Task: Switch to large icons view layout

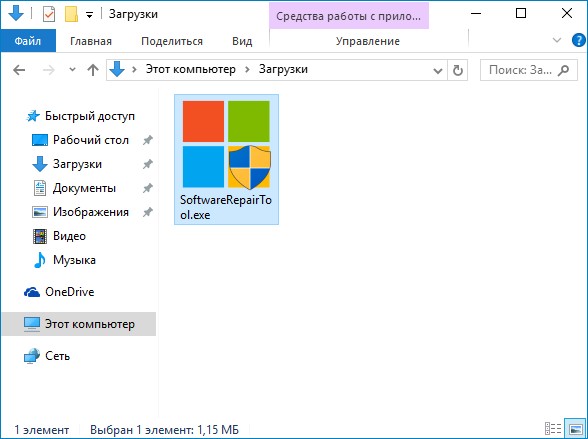Action: (x=574, y=429)
